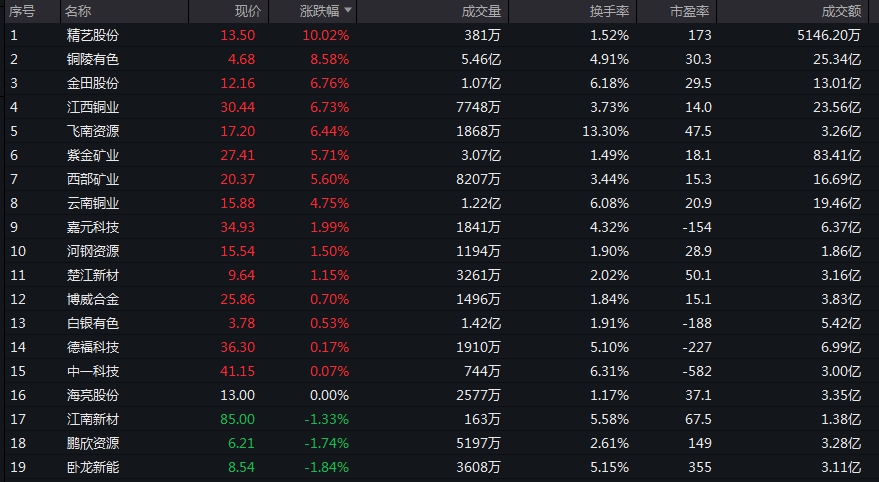Click the row number 10
879x482 pixels.
[18, 251]
